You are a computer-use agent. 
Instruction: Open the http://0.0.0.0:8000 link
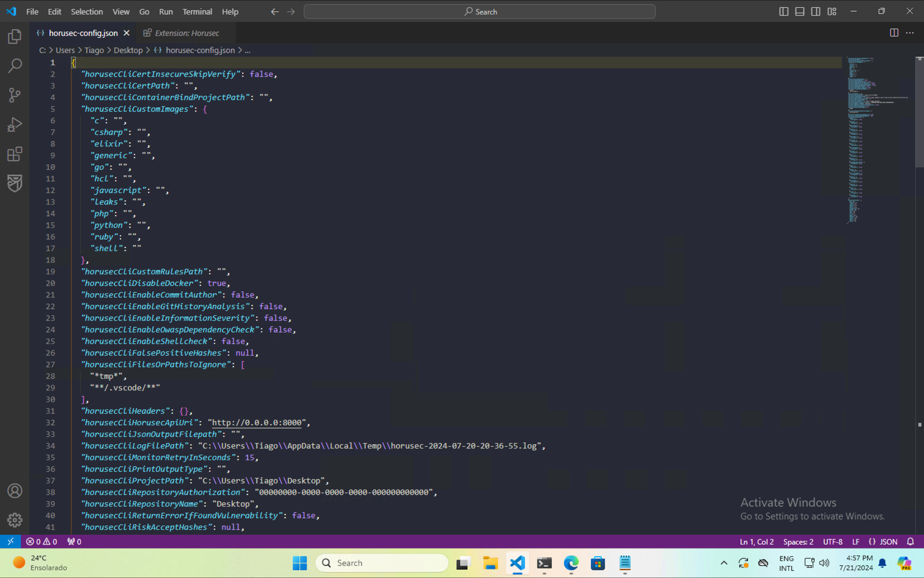click(257, 422)
